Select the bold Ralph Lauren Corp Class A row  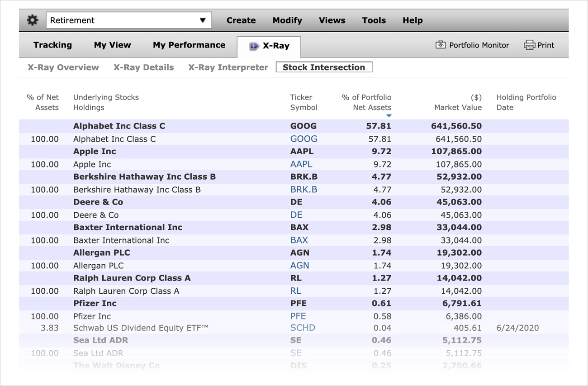294,278
